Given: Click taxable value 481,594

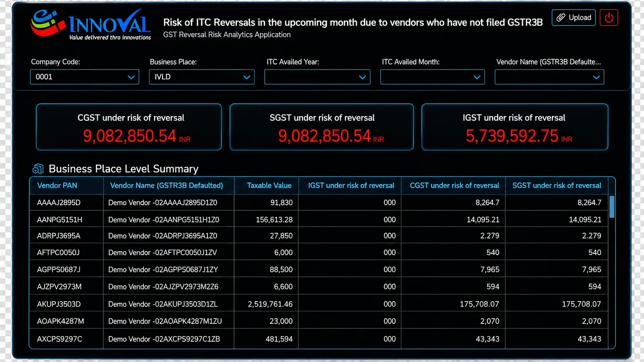Looking at the screenshot, I should (279, 339).
